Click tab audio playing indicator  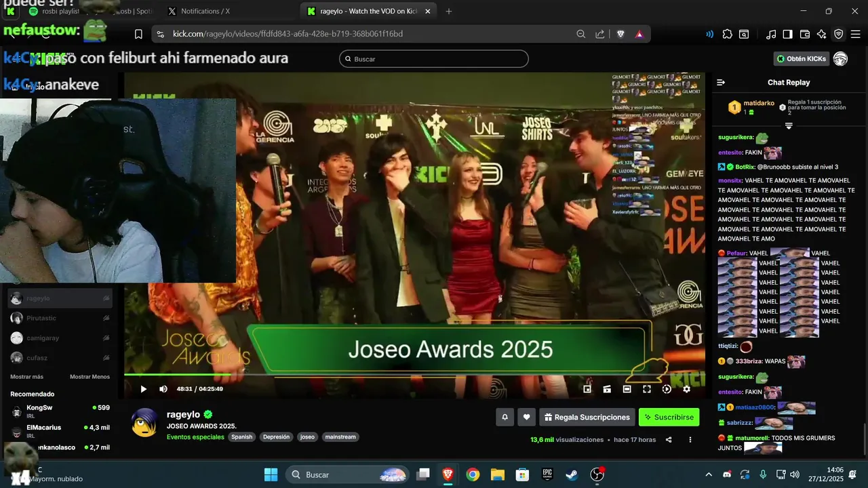click(x=709, y=34)
